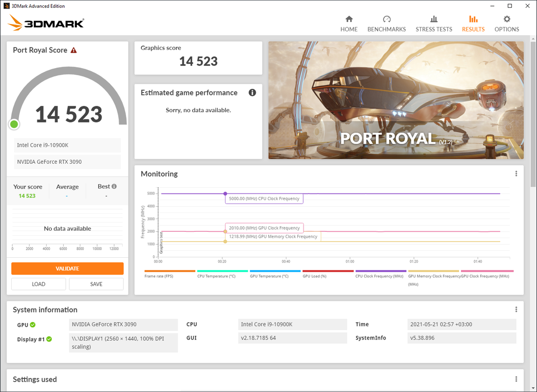Click Your score value 14 523
The image size is (537, 392).
tap(27, 196)
